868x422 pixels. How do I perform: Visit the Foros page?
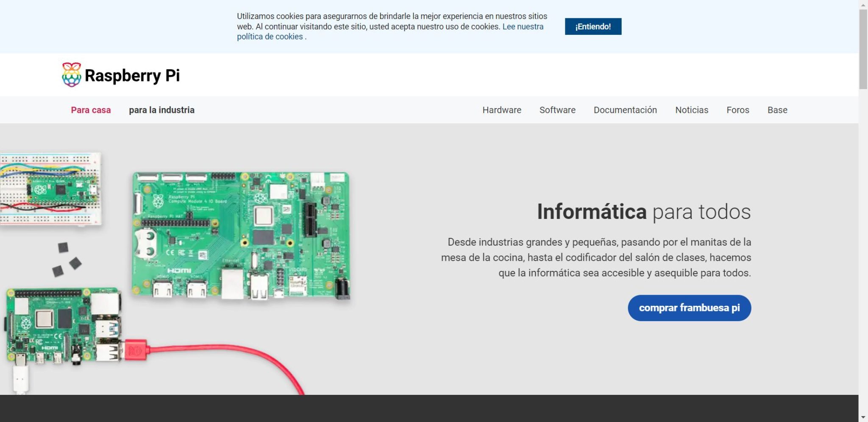coord(737,110)
